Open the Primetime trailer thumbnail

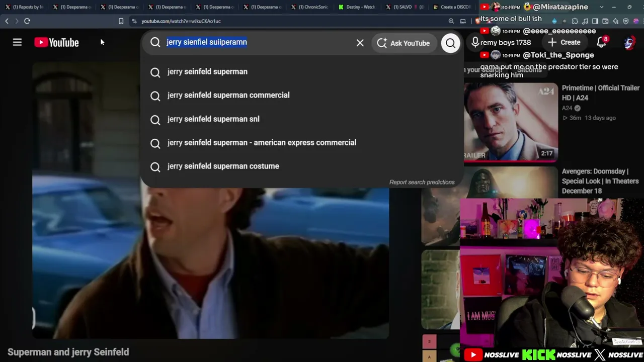click(511, 122)
